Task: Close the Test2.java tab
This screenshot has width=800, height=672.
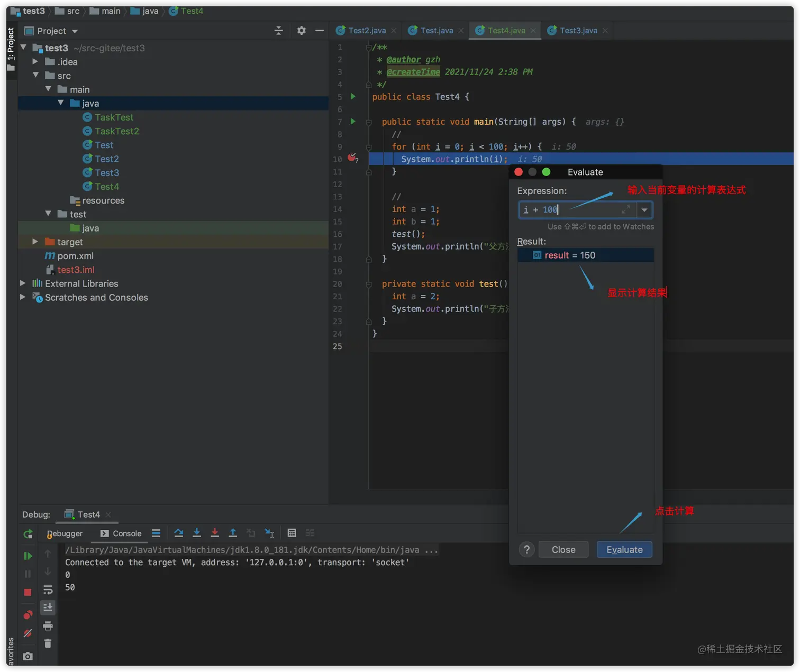Action: [x=394, y=31]
